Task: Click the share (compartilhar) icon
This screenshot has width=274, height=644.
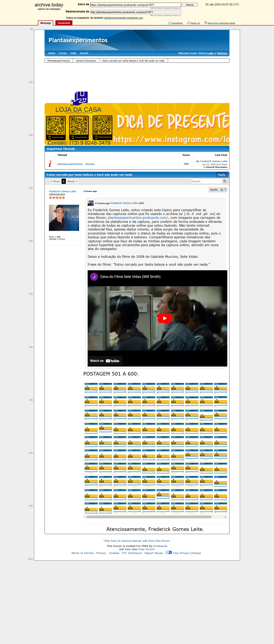Action: click(x=170, y=23)
